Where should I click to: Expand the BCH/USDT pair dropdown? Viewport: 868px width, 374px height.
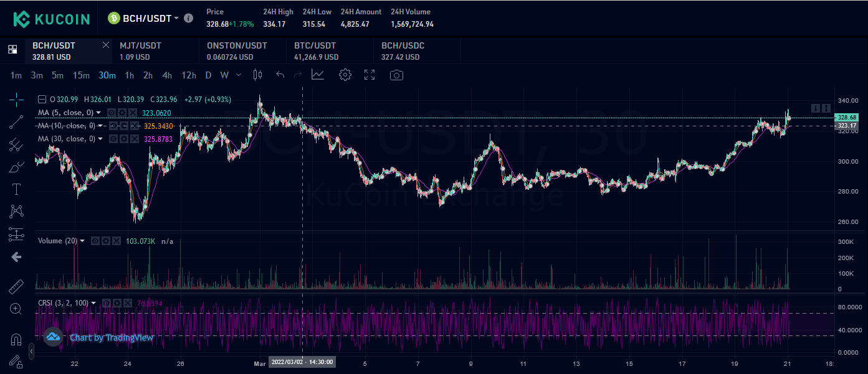(x=177, y=18)
